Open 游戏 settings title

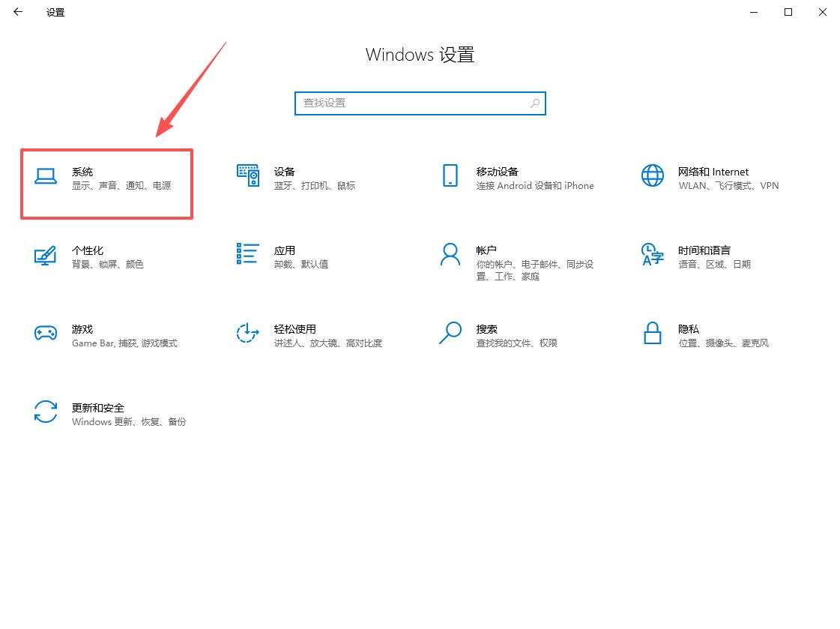click(x=82, y=330)
